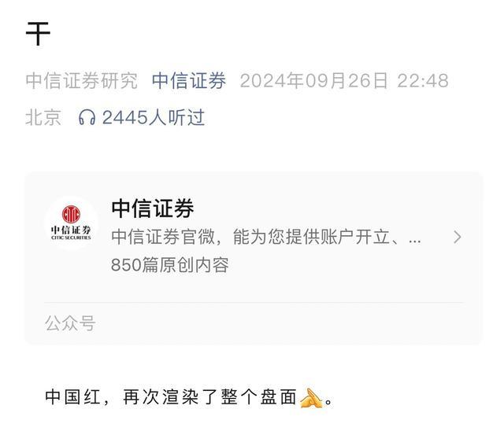Tap the red CITIC emblem in the logo

click(71, 214)
